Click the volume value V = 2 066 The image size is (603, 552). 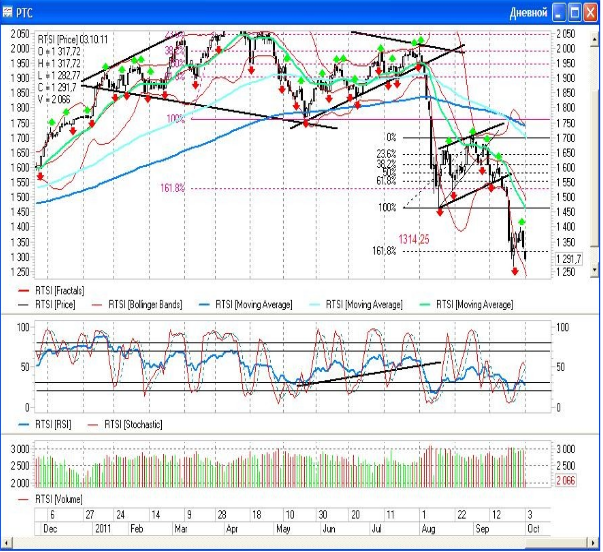point(54,99)
